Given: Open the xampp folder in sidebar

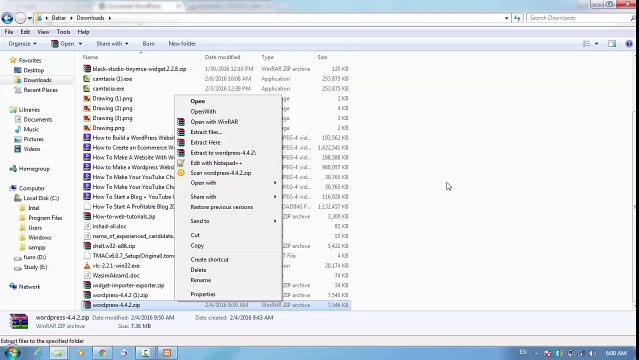Looking at the screenshot, I should (x=37, y=247).
